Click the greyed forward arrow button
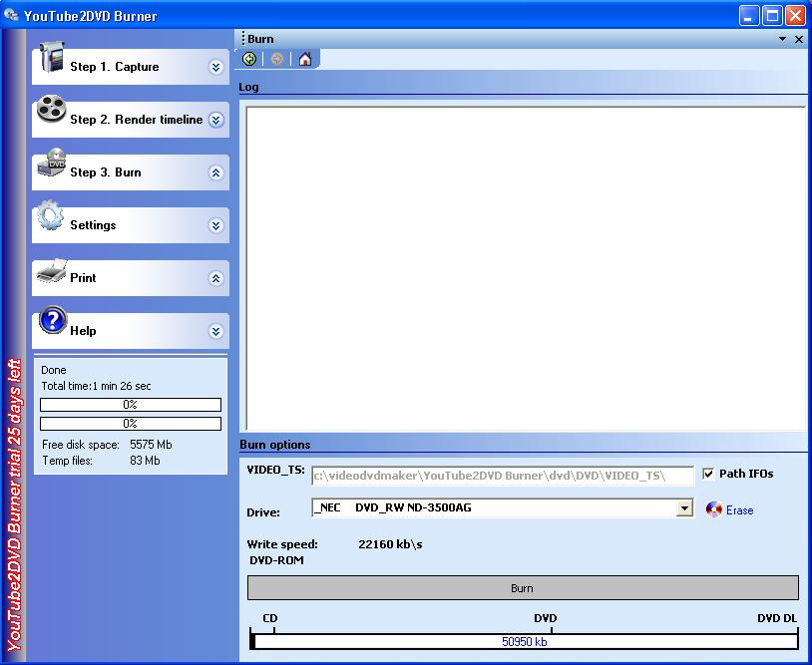The width and height of the screenshot is (812, 665). [277, 59]
